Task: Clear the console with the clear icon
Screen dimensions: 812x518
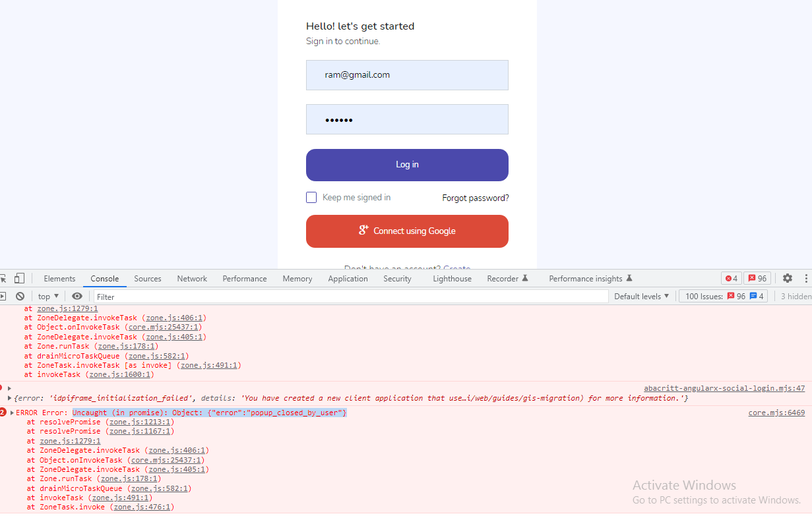Action: pos(20,297)
